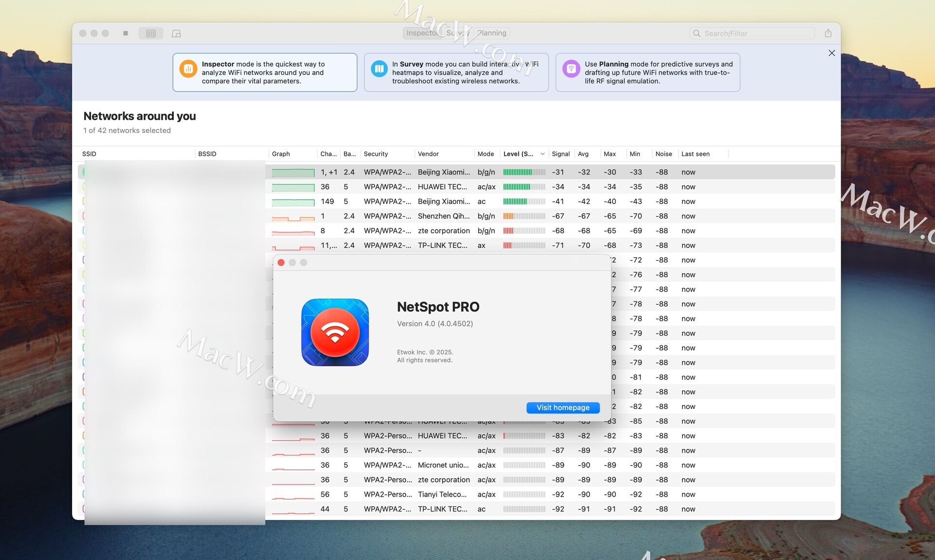Click the 'Version 4.0 (4.0.4502)' text
This screenshot has width=935, height=560.
435,323
